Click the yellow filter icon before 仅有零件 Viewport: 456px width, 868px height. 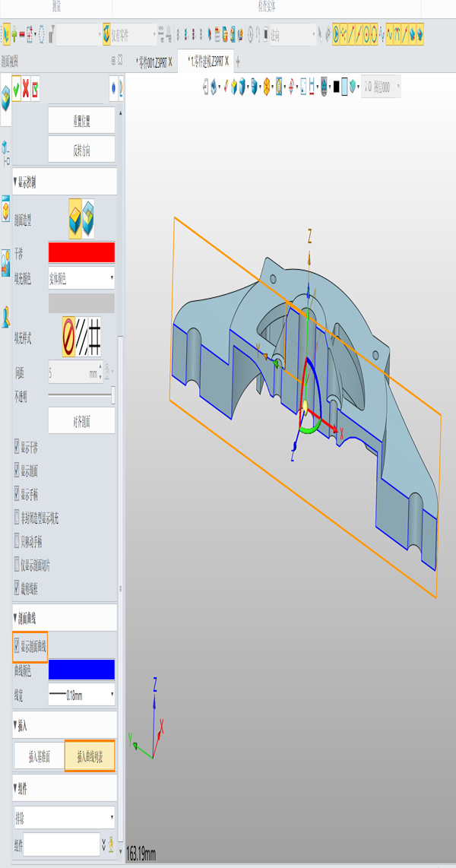[x=106, y=34]
